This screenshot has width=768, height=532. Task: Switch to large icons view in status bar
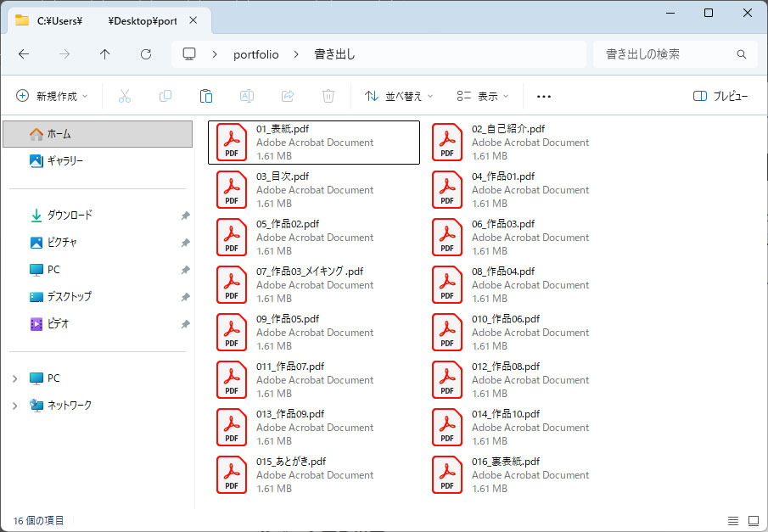pyautogui.click(x=753, y=519)
